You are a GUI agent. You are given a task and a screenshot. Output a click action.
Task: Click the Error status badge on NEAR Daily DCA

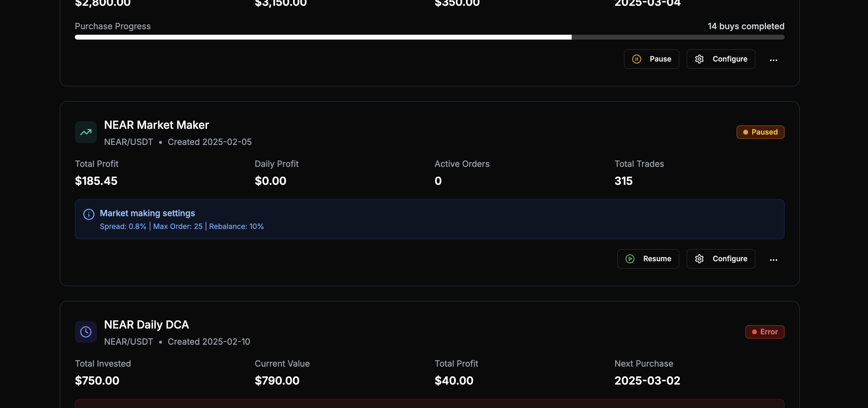(x=765, y=332)
